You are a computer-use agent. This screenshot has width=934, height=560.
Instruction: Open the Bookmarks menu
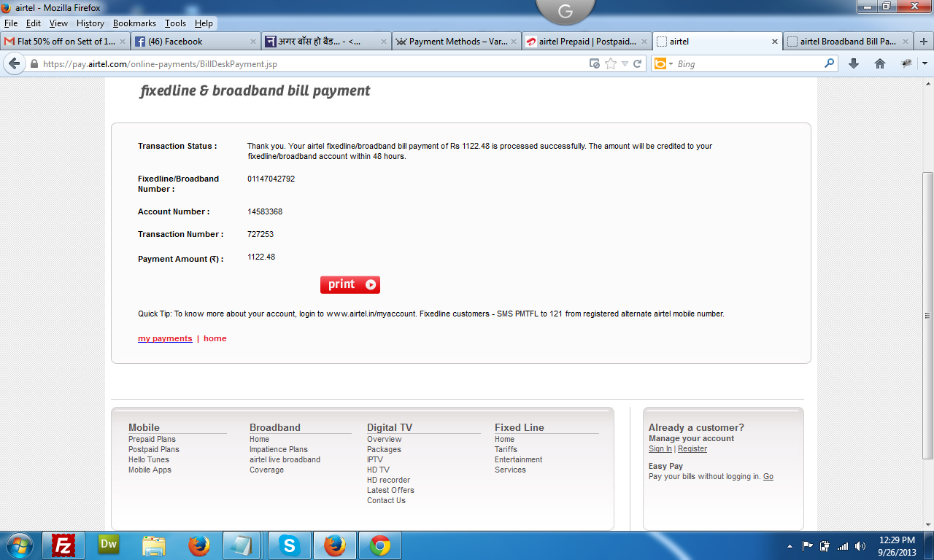coord(134,23)
